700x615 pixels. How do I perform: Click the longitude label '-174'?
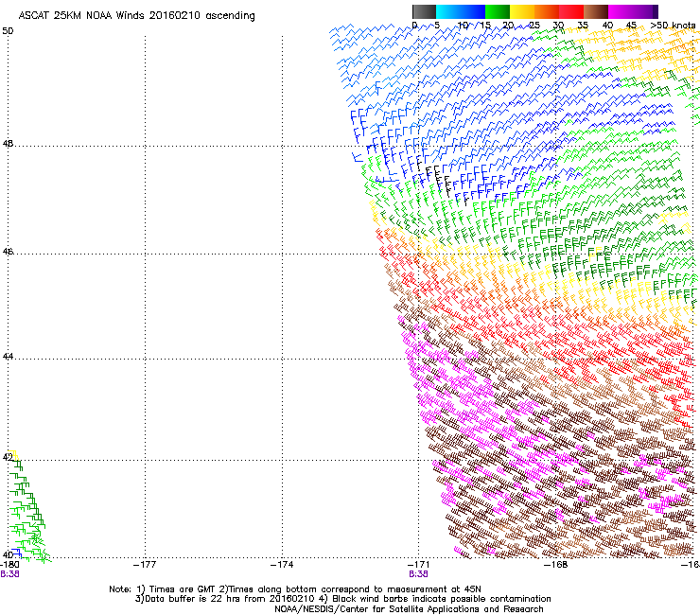[x=282, y=565]
